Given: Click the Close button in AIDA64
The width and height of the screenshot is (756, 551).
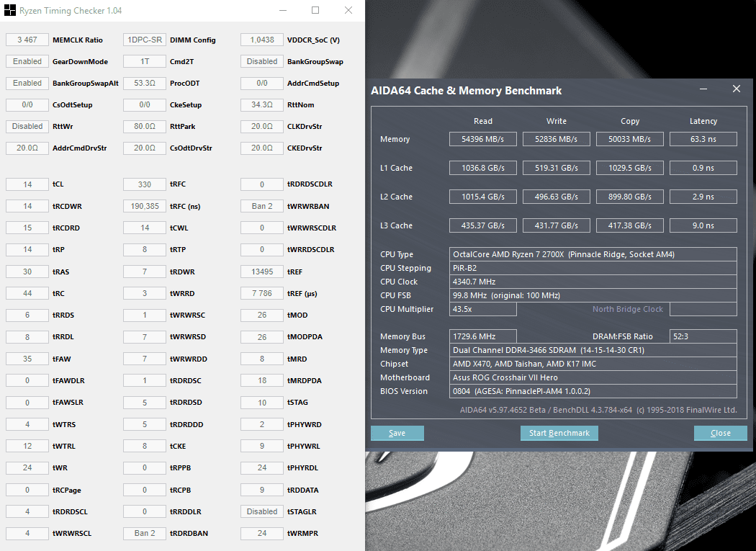Looking at the screenshot, I should 720,433.
